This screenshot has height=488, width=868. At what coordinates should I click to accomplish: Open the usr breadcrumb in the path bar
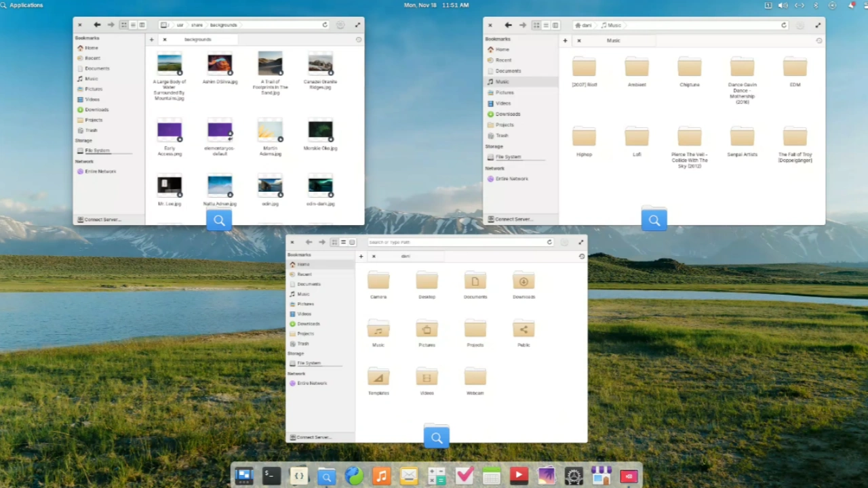(180, 25)
